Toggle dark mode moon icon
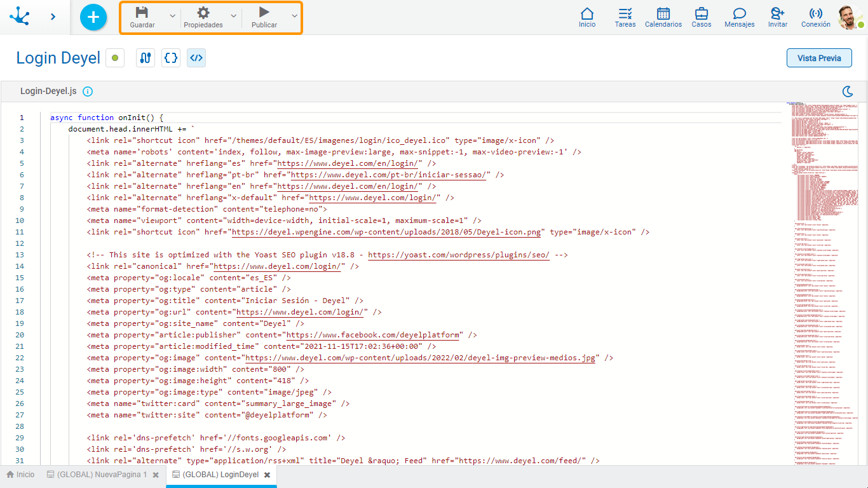The image size is (868, 488). pos(848,91)
